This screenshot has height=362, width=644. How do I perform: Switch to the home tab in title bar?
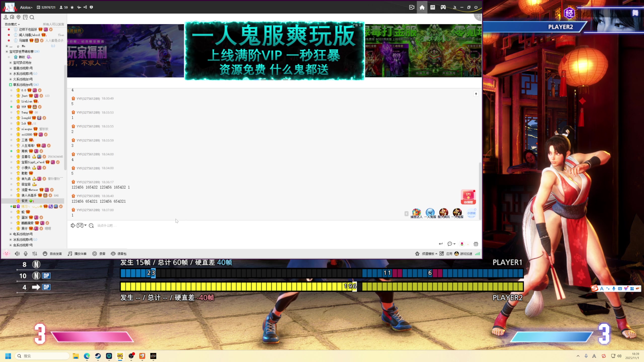[x=422, y=7]
